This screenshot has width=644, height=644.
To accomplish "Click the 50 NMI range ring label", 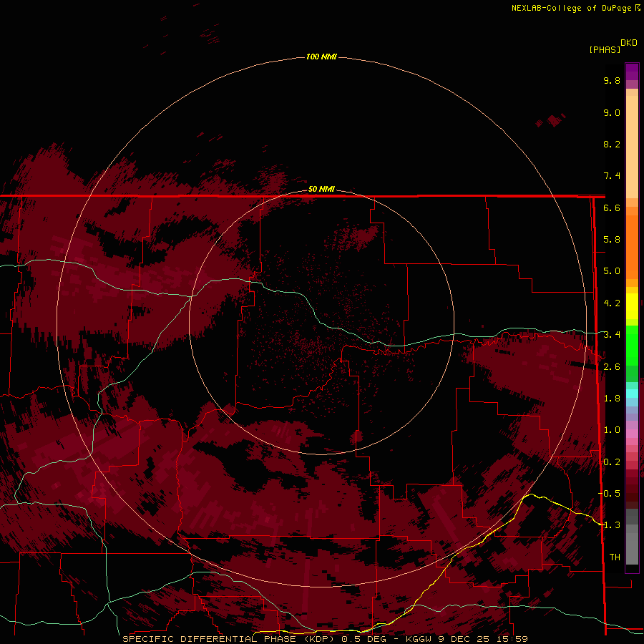I will tap(321, 189).
